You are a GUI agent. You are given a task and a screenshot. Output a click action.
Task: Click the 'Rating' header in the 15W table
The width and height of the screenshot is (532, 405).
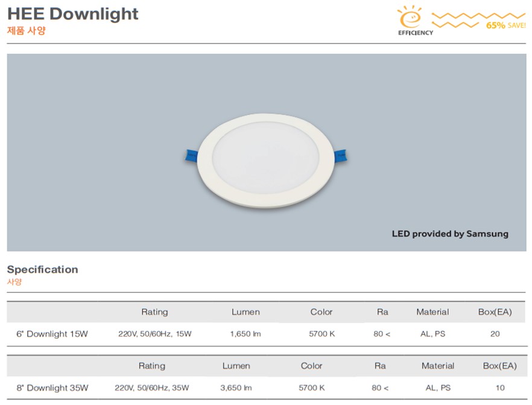154,312
